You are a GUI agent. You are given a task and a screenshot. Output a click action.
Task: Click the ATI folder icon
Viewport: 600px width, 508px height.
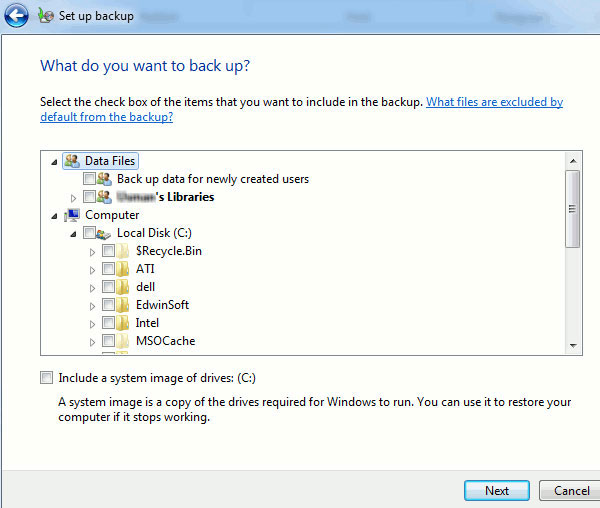tap(122, 269)
